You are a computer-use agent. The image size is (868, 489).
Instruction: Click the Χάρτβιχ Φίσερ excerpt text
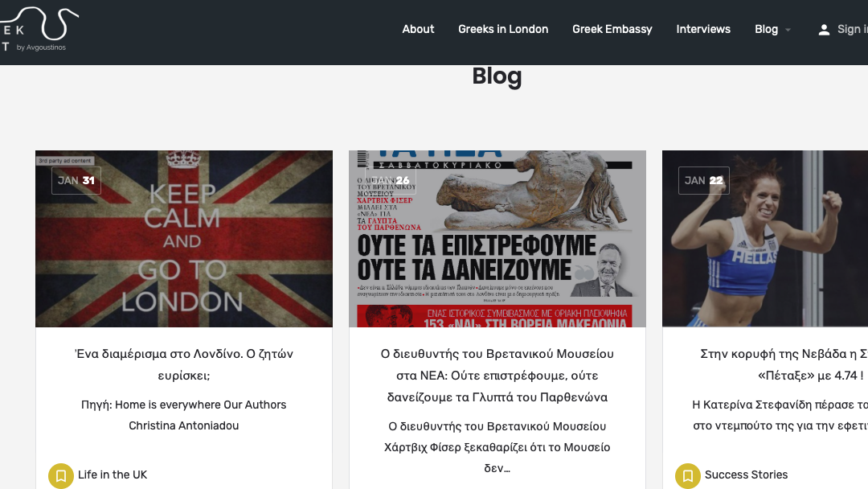(497, 447)
